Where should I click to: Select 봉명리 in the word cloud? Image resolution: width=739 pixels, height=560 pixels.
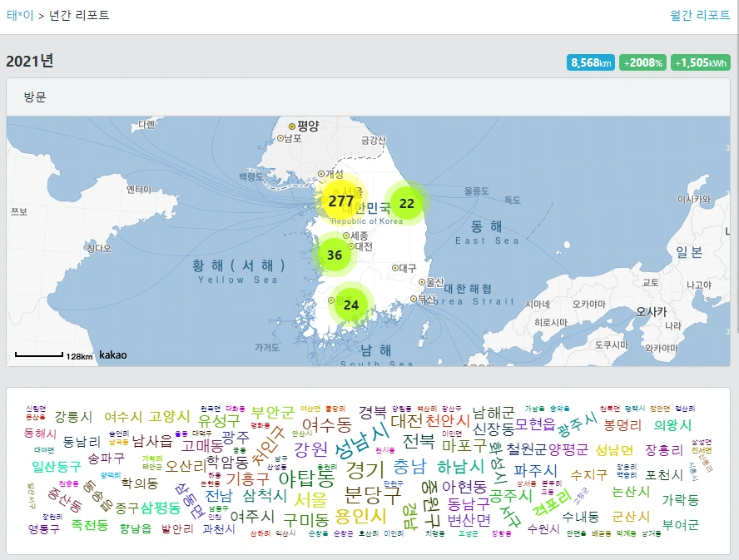coord(622,425)
